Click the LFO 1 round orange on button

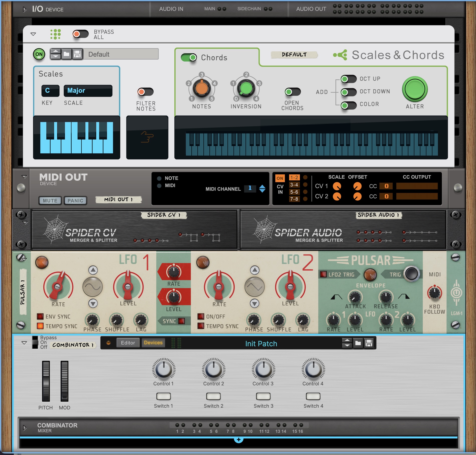(x=42, y=262)
